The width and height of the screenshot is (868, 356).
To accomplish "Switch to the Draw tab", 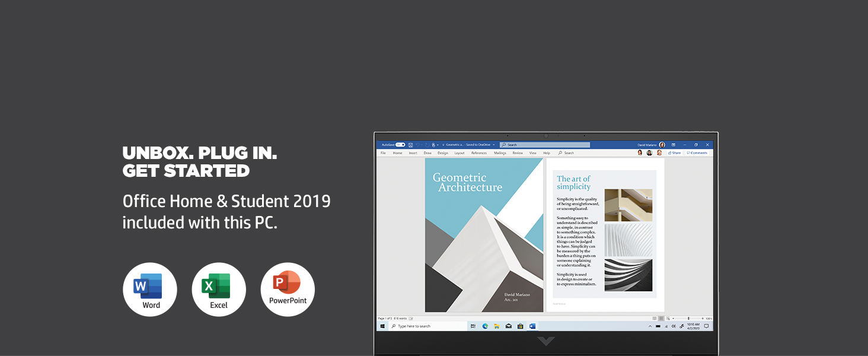I will click(427, 153).
